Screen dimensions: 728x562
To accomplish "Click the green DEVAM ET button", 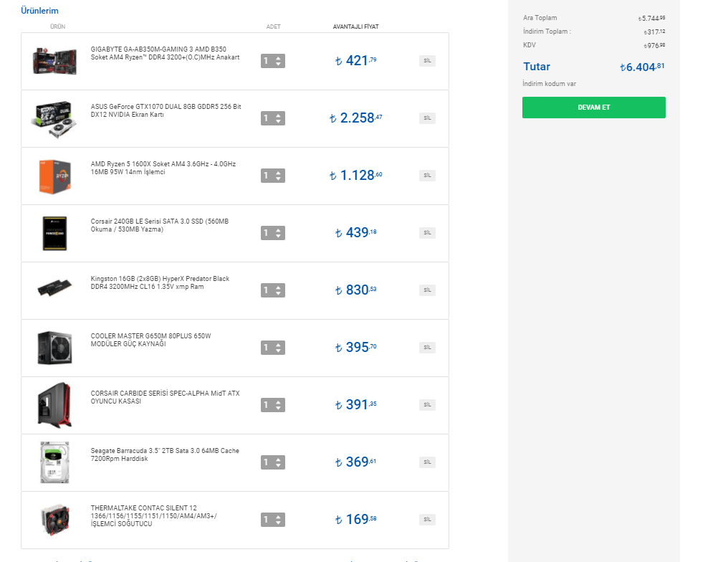I will pyautogui.click(x=593, y=108).
